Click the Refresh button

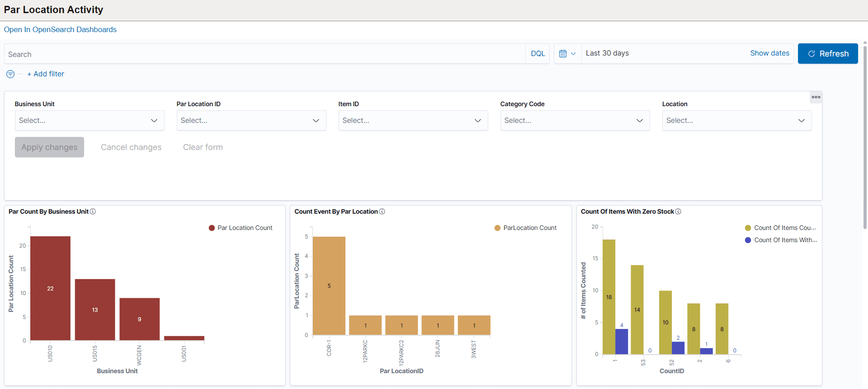828,54
